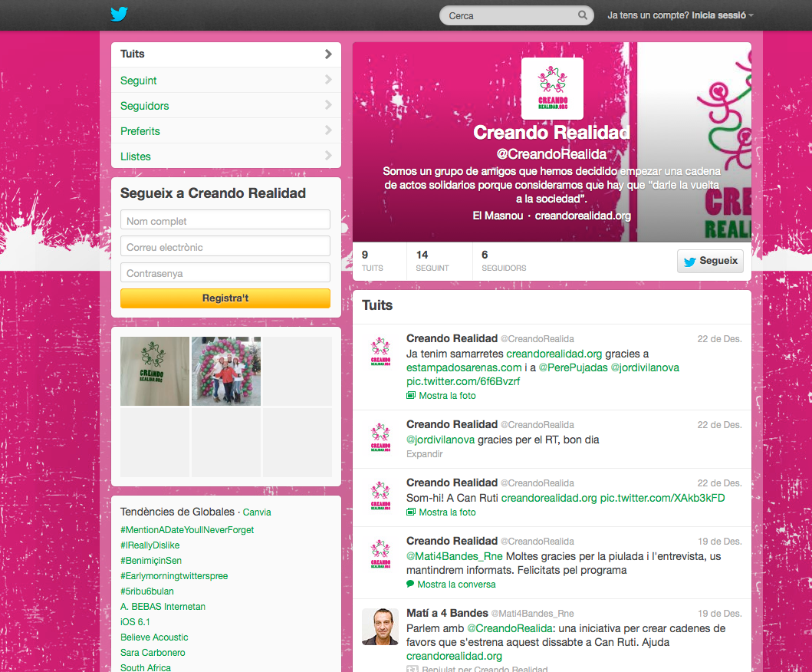Click the chevron next to Seguint
The image size is (812, 672).
click(x=328, y=79)
